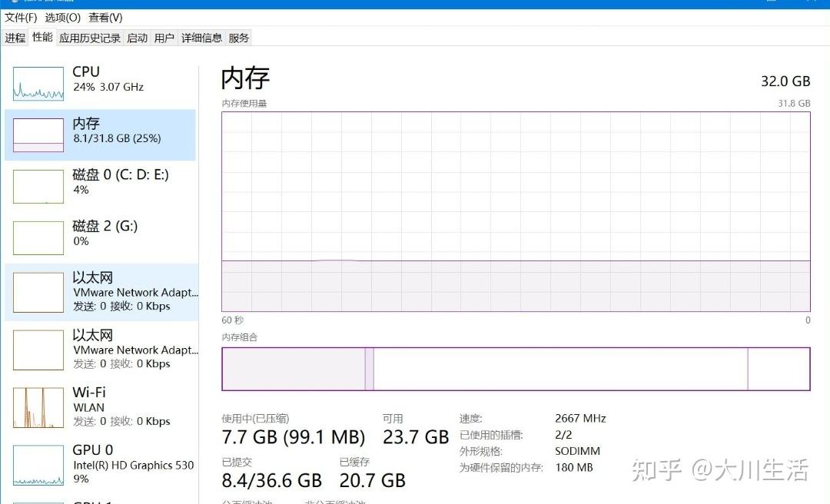Select GPU 1 at the sidebar bottom

pos(100,499)
